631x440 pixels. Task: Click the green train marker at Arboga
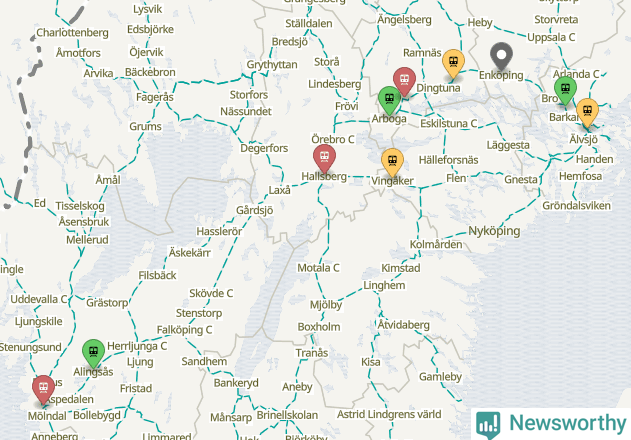tap(389, 100)
